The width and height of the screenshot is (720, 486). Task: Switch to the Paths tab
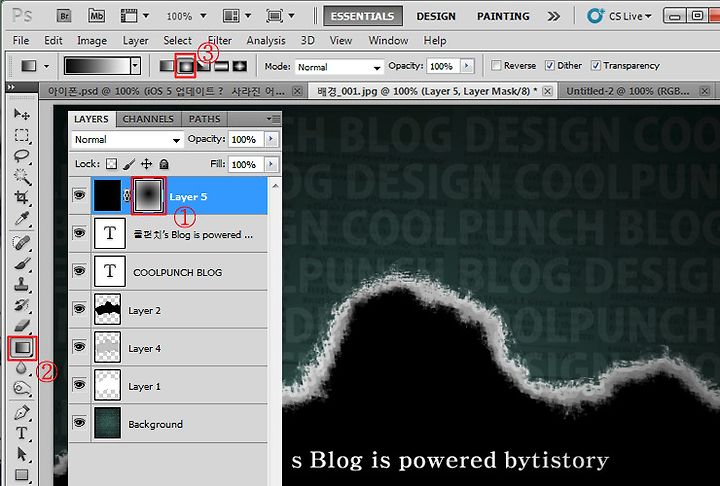click(x=204, y=119)
